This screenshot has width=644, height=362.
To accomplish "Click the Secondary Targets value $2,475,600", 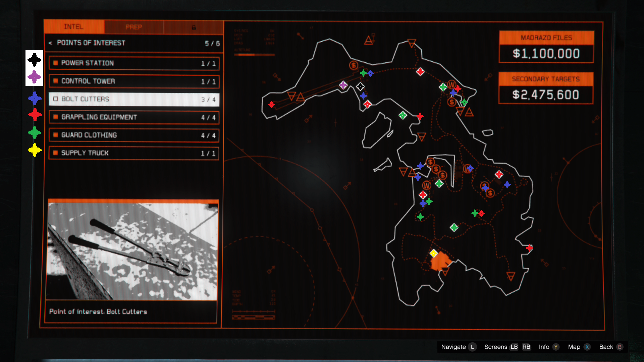I will pos(546,95).
